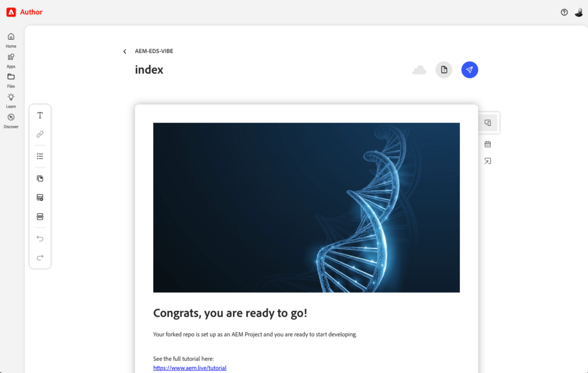The height and width of the screenshot is (373, 588).
Task: Open the list formatting tool
Action: coord(40,156)
